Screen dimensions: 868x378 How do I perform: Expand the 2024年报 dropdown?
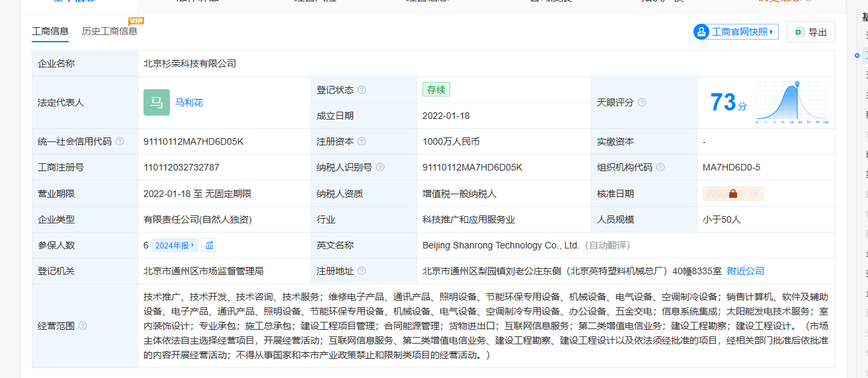click(175, 245)
